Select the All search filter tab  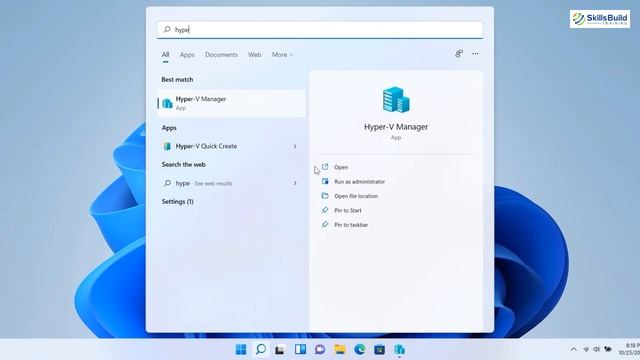tap(165, 55)
